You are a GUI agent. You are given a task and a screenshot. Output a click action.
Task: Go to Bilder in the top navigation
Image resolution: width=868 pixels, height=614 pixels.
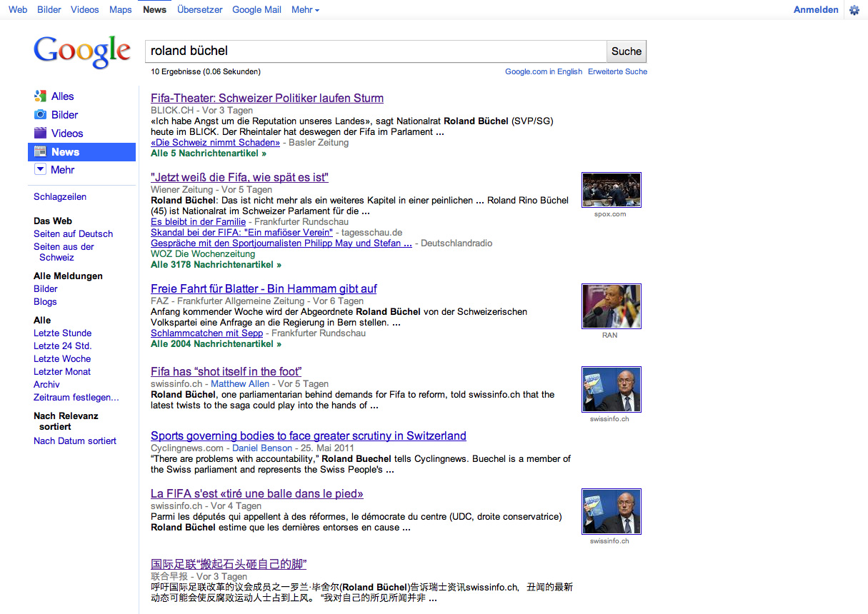pos(49,10)
